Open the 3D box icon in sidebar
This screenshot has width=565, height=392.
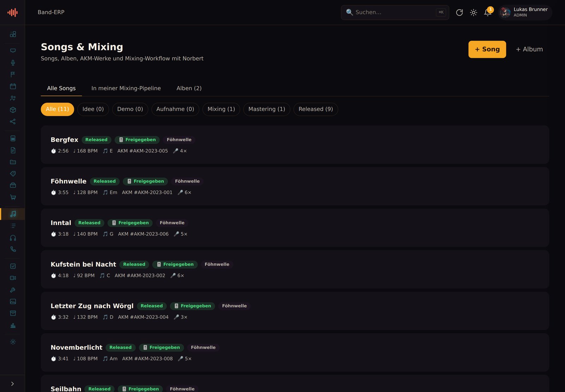coord(13,110)
